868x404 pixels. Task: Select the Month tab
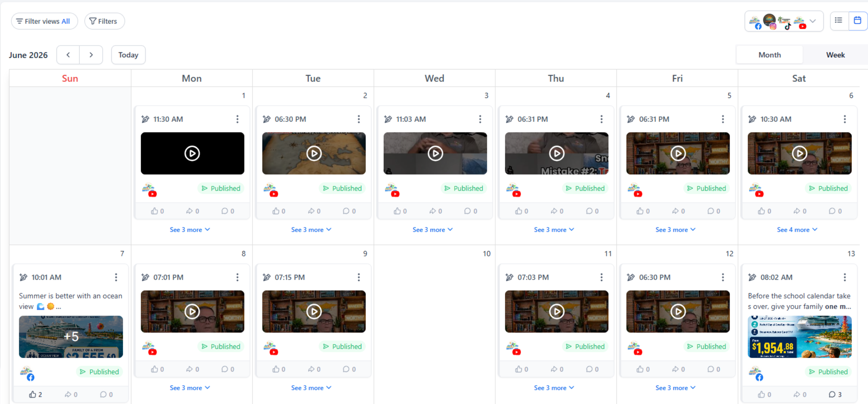(770, 55)
